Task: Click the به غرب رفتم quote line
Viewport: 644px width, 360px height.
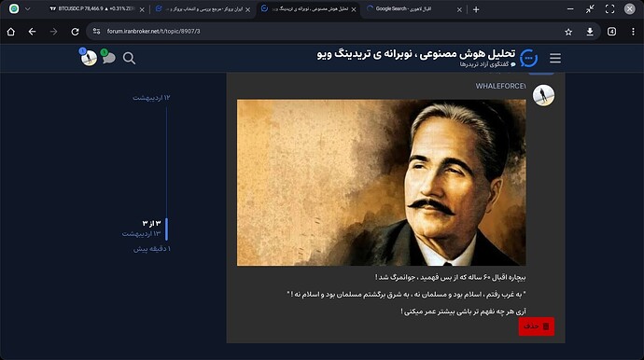Action: (406, 295)
